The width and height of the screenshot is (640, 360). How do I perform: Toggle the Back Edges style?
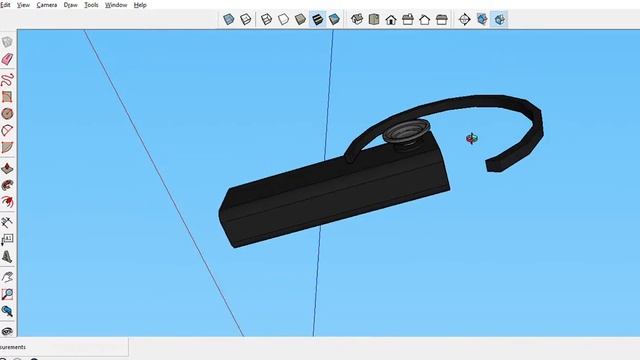(245, 19)
